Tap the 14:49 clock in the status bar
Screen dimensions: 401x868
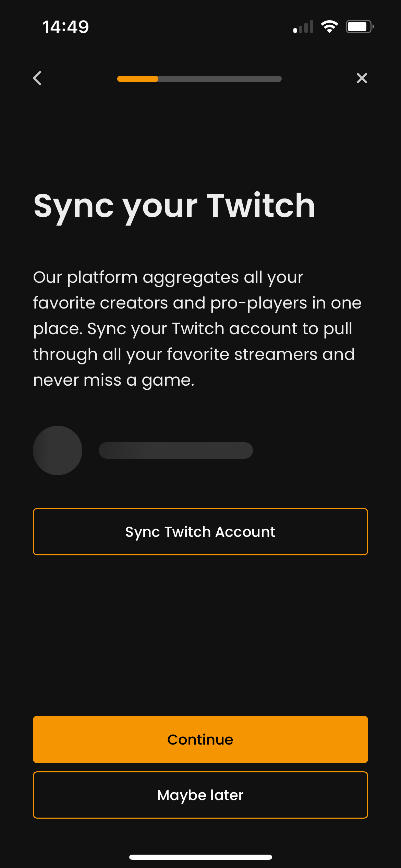65,27
